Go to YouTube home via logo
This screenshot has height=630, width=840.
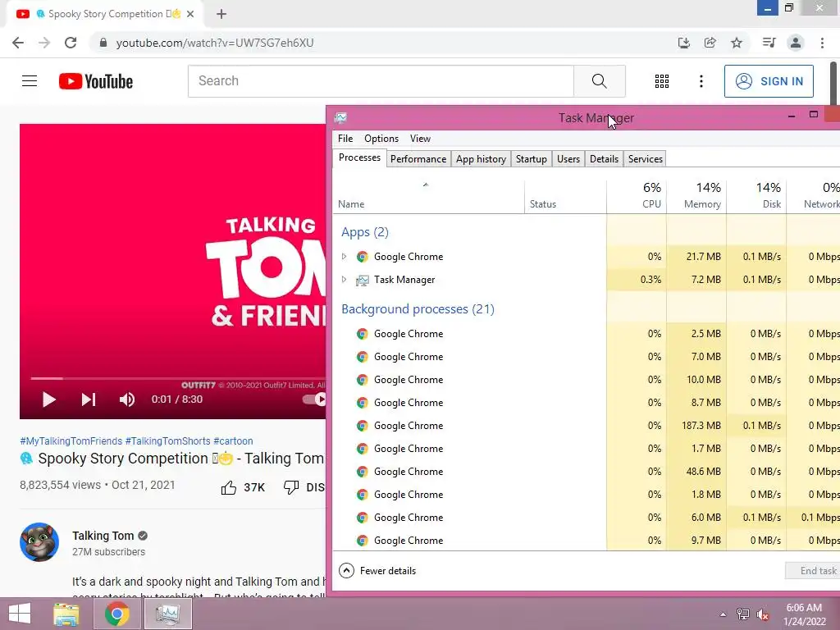(x=96, y=81)
